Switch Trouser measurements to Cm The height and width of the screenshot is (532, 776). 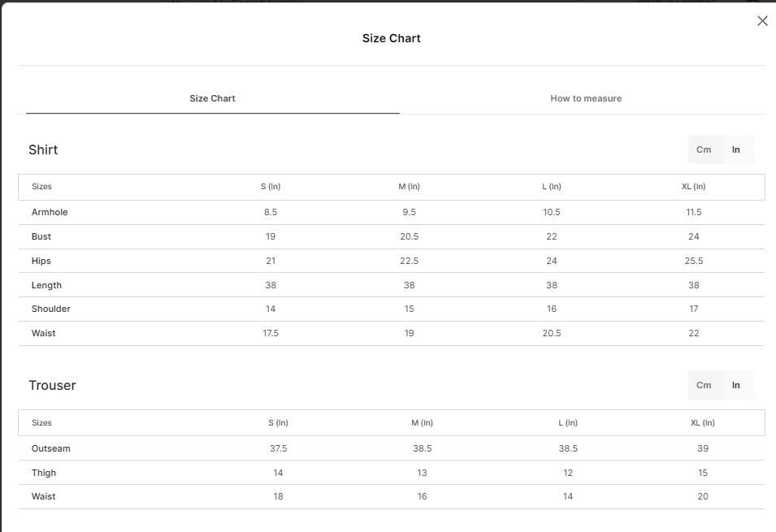[704, 385]
